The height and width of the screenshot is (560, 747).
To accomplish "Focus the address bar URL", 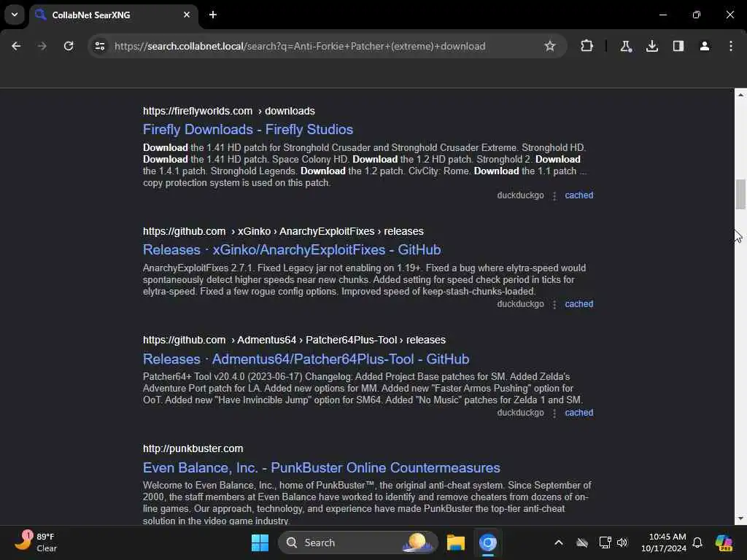I will pos(300,46).
